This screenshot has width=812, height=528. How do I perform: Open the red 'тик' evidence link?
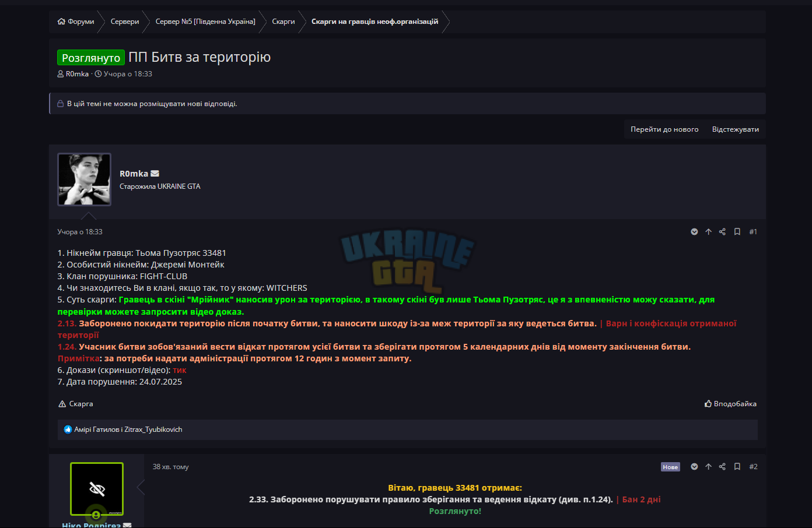[x=180, y=370]
